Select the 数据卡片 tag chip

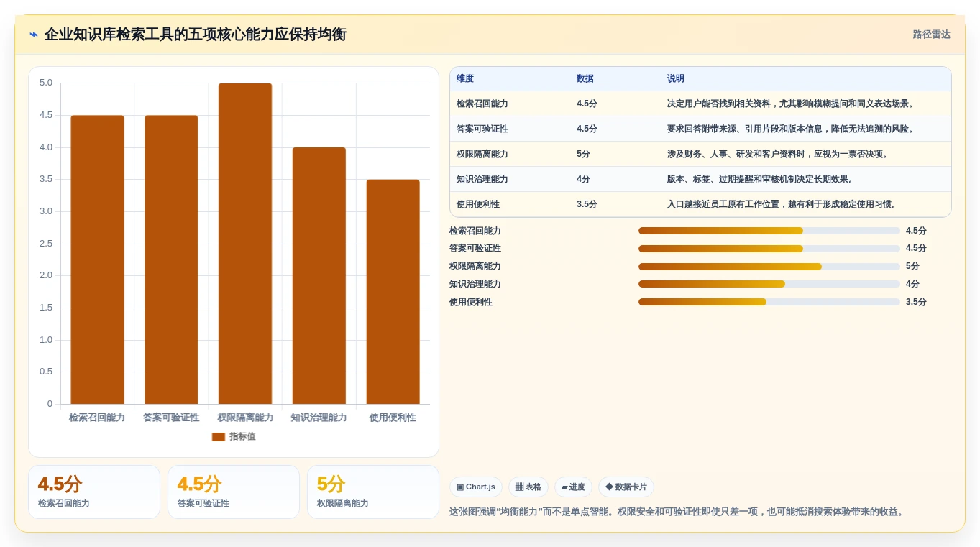(x=626, y=487)
